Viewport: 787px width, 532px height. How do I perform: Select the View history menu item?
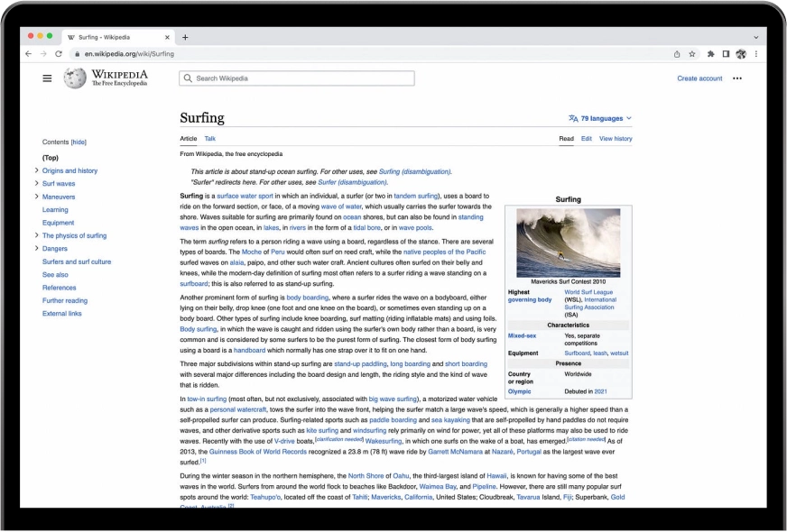(x=616, y=138)
